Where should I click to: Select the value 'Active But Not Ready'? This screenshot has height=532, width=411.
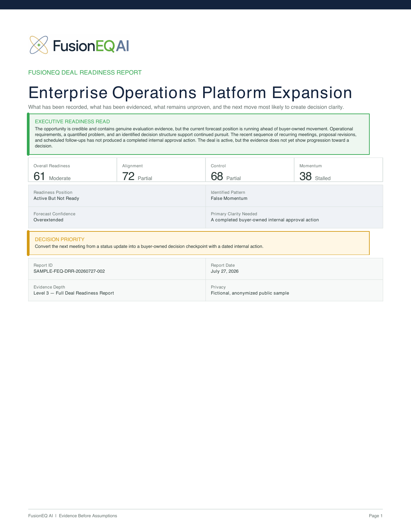click(56, 198)
